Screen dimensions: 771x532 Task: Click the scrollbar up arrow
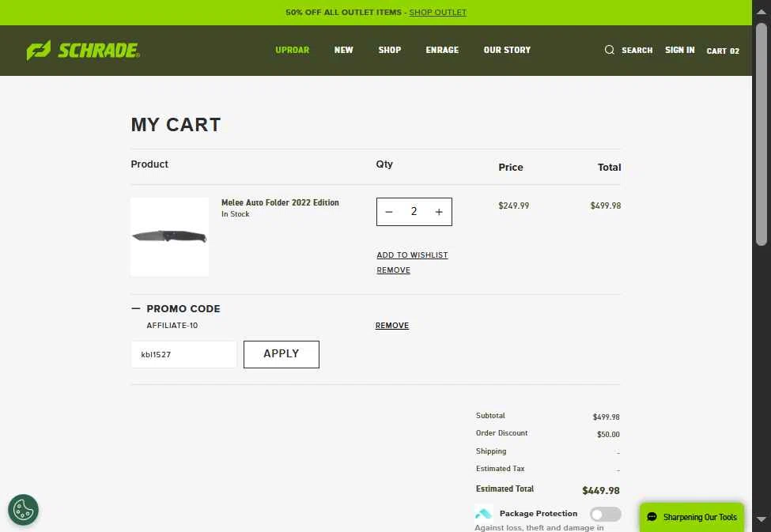click(762, 11)
